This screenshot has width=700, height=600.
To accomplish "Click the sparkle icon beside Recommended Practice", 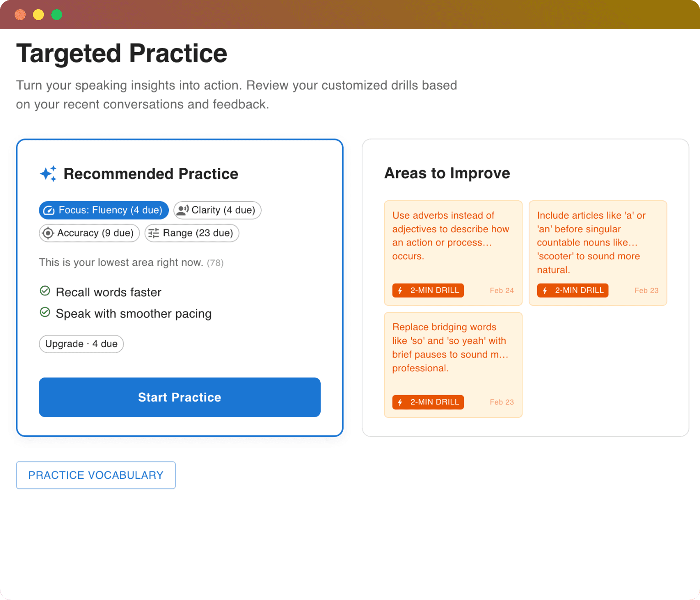I will [48, 174].
